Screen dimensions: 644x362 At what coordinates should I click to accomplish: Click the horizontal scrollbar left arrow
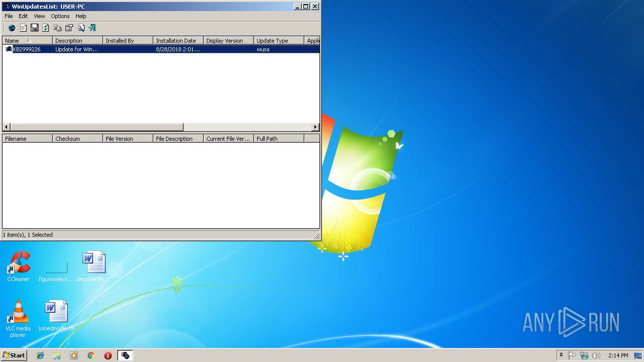click(x=7, y=127)
